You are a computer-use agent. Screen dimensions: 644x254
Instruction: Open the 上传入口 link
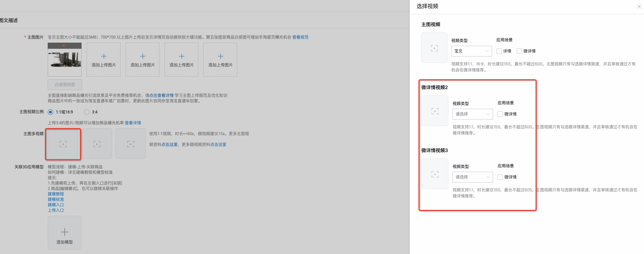pyautogui.click(x=56, y=210)
